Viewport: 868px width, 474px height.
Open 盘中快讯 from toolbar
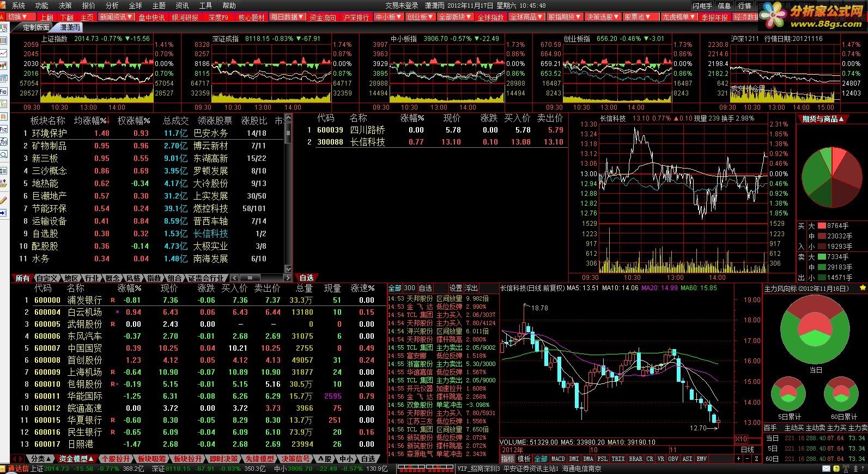point(151,17)
